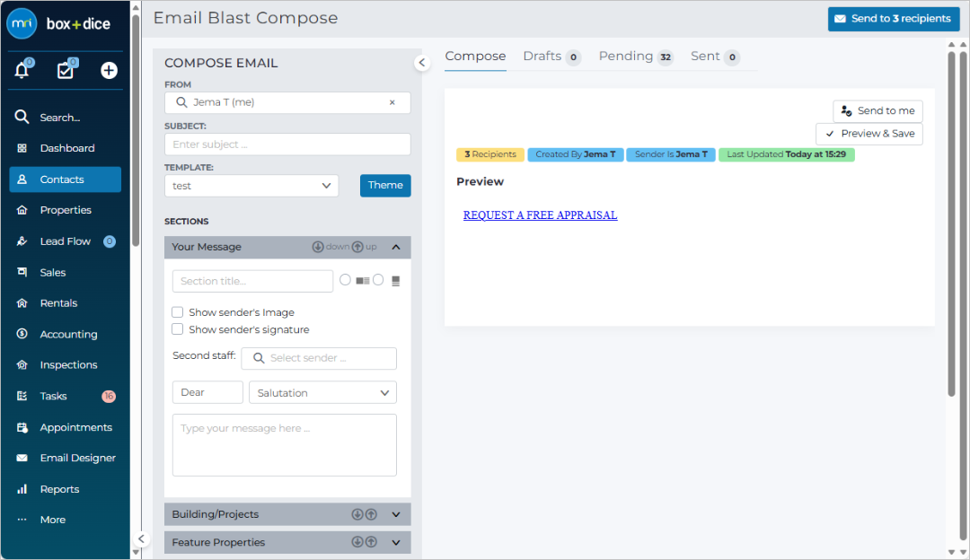Click the Dashboard grid icon
970x560 pixels.
22,148
